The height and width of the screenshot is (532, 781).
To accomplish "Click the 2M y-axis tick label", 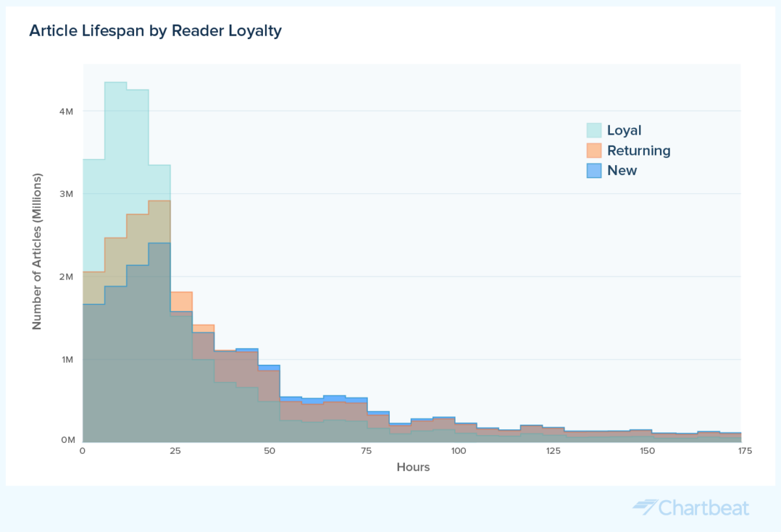I will pos(66,277).
